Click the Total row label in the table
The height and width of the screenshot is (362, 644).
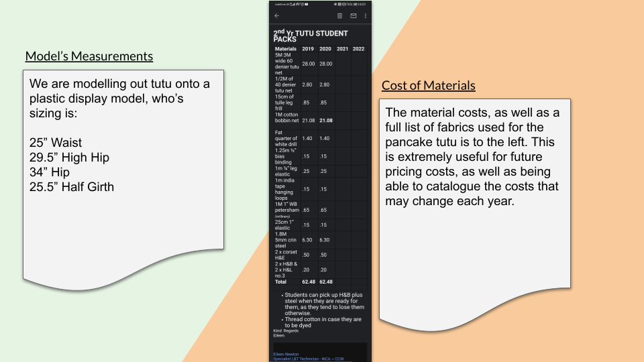[x=280, y=282]
